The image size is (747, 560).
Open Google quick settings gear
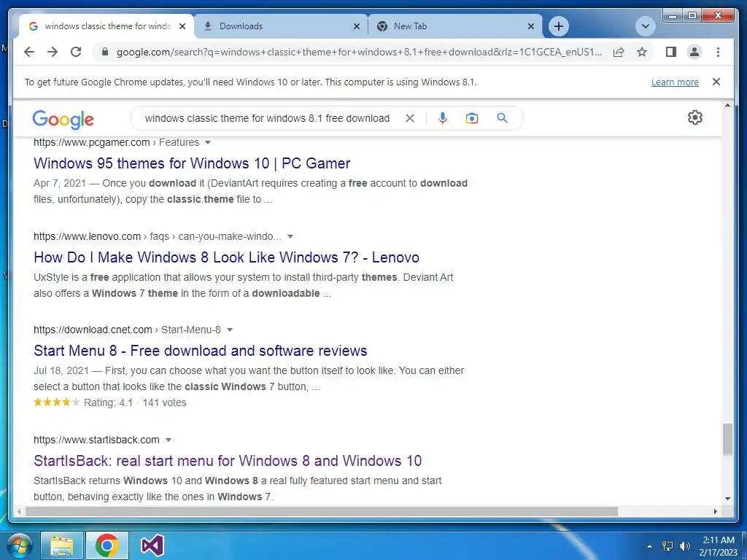pos(694,117)
